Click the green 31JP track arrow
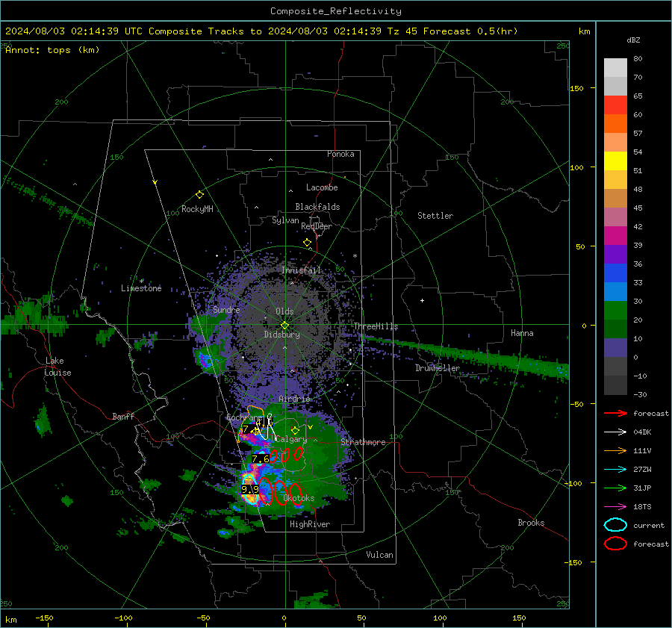 [615, 488]
